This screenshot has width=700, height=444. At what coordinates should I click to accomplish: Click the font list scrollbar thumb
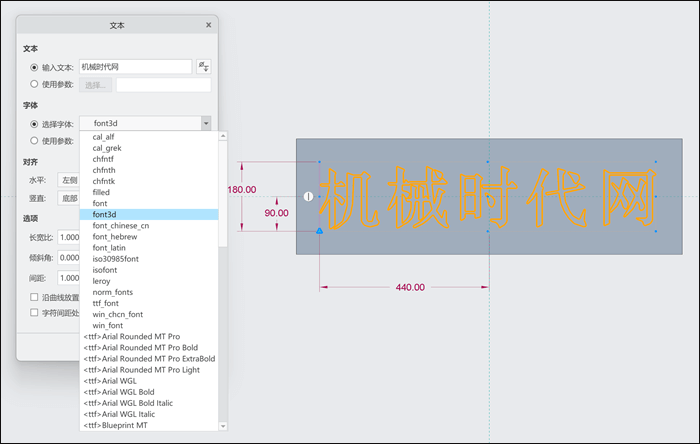(x=223, y=194)
